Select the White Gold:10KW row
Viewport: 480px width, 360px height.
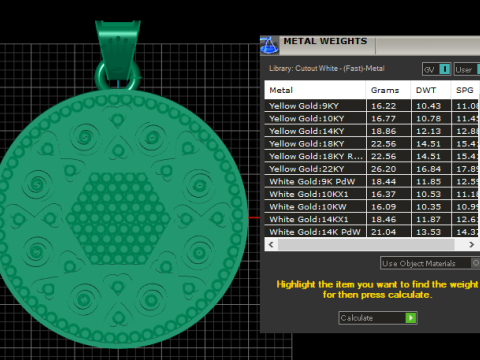coord(372,207)
